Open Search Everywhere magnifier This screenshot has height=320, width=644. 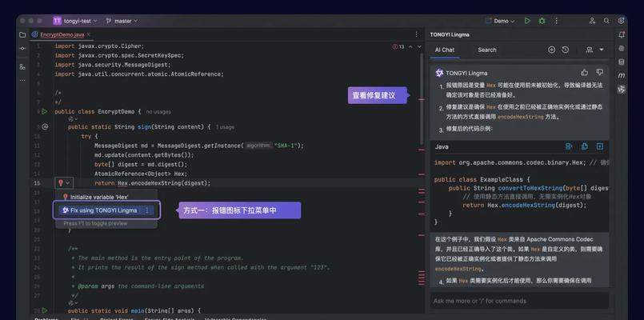pyautogui.click(x=606, y=21)
